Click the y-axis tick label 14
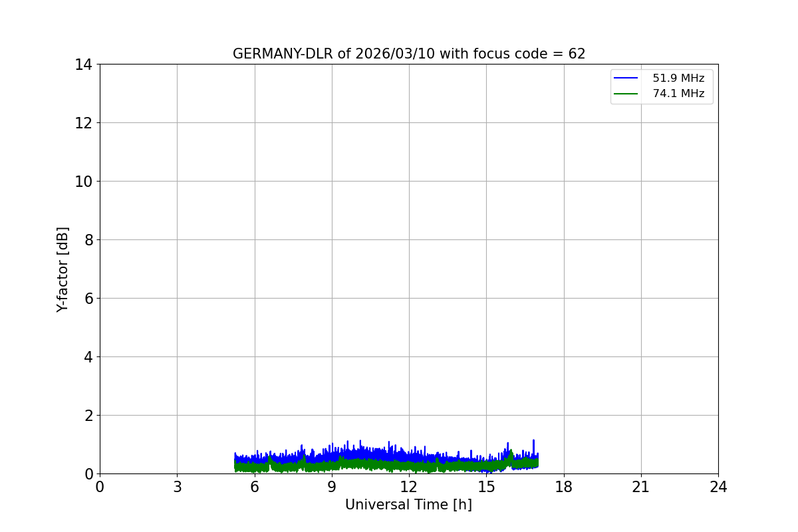 pos(84,65)
